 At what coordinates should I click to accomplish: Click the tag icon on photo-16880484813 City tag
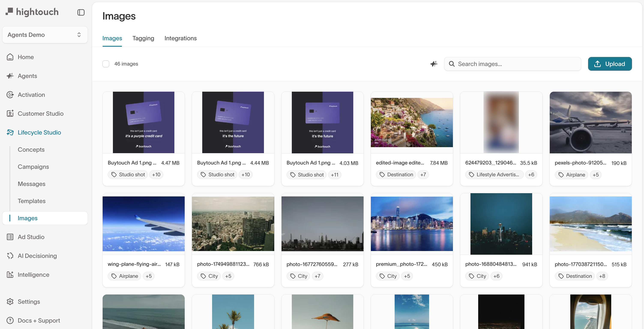(x=471, y=276)
